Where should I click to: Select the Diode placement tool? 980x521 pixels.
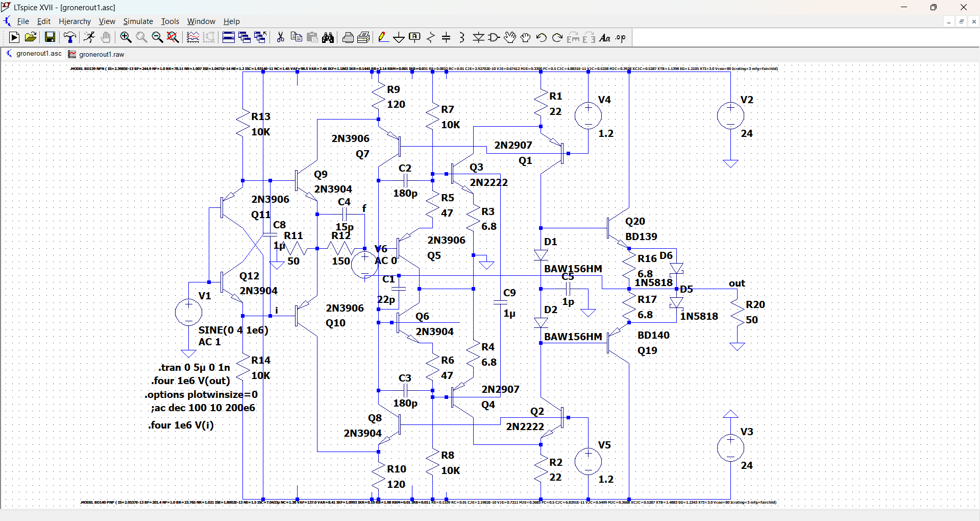(x=478, y=37)
